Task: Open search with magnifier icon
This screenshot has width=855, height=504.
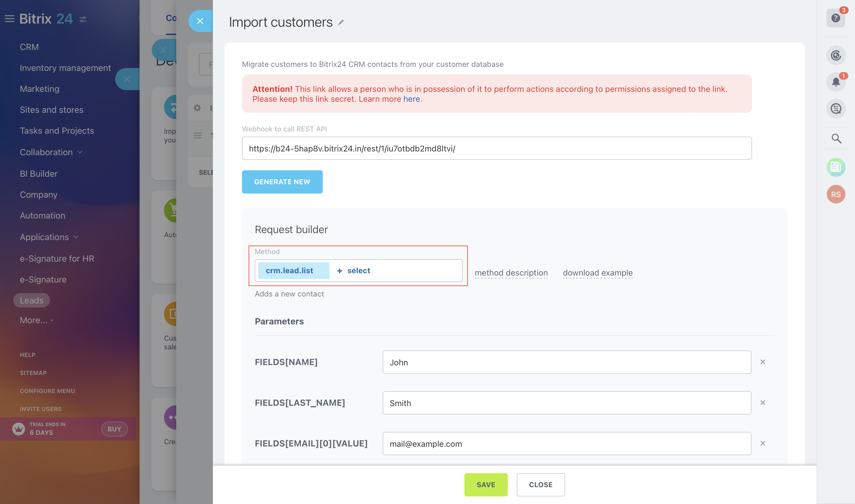Action: [x=836, y=138]
